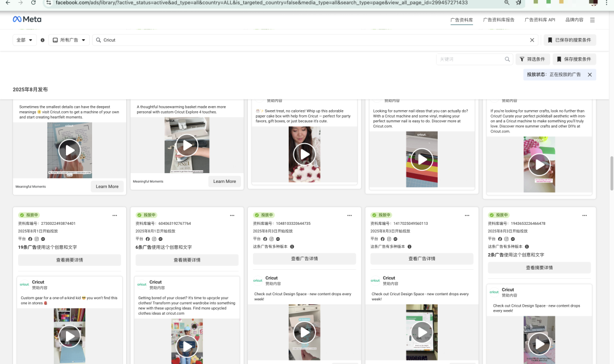
Task: Open the hamburger menu beside 品牌内容
Action: pyautogui.click(x=592, y=20)
